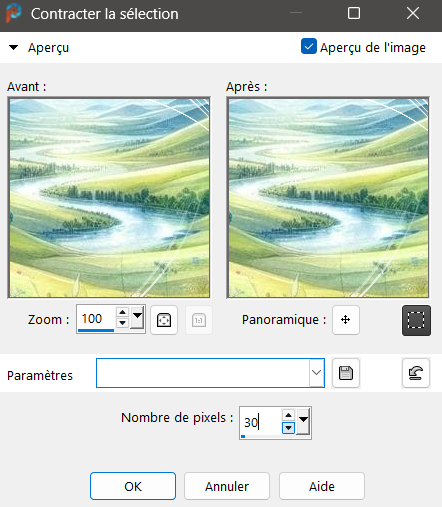Increase Zoom value with up arrow

pyautogui.click(x=122, y=312)
